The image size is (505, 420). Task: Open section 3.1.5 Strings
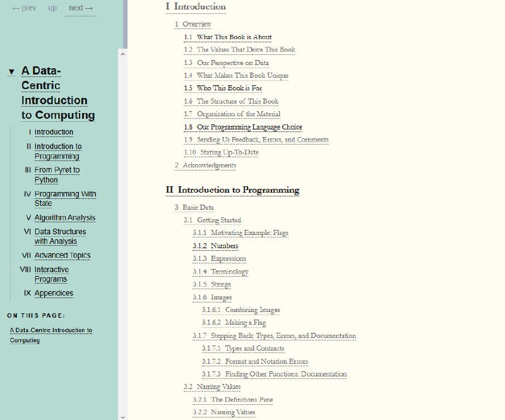[x=212, y=284]
